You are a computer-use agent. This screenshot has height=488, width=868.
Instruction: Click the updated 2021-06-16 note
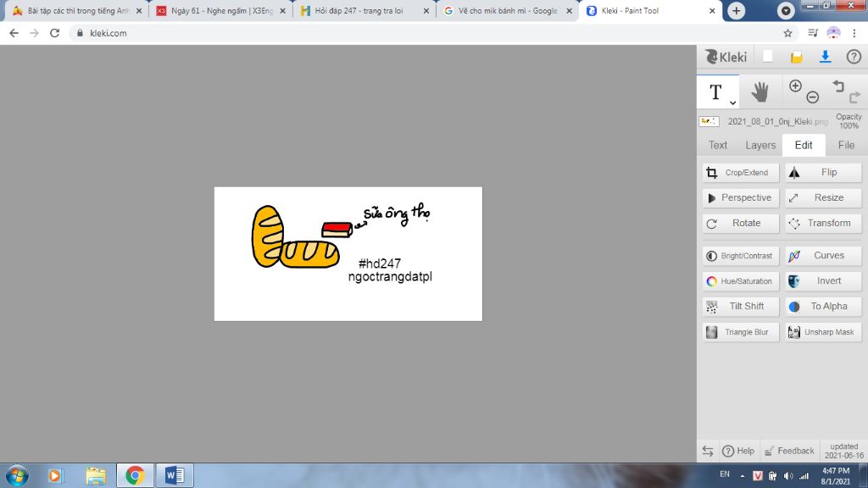pos(843,451)
